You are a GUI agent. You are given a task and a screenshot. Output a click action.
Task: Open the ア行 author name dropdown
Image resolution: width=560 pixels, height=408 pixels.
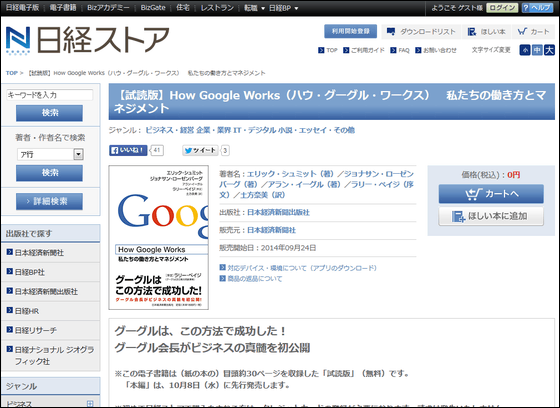click(x=50, y=154)
